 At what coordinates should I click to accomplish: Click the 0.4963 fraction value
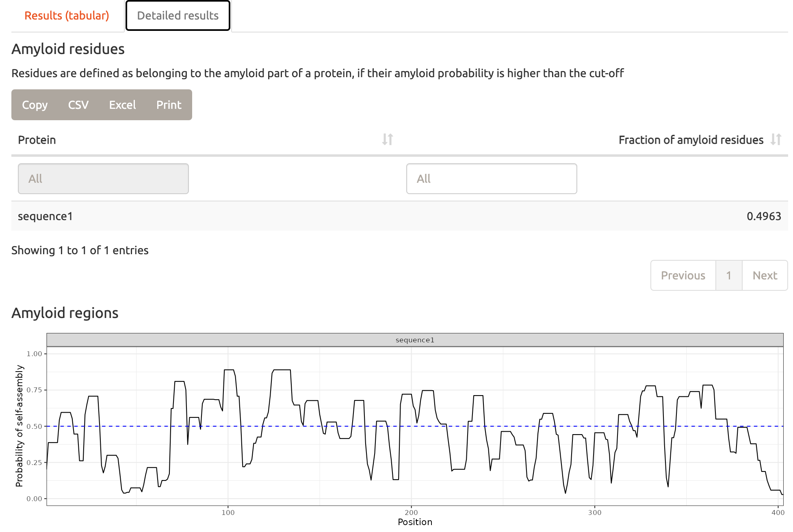click(764, 216)
